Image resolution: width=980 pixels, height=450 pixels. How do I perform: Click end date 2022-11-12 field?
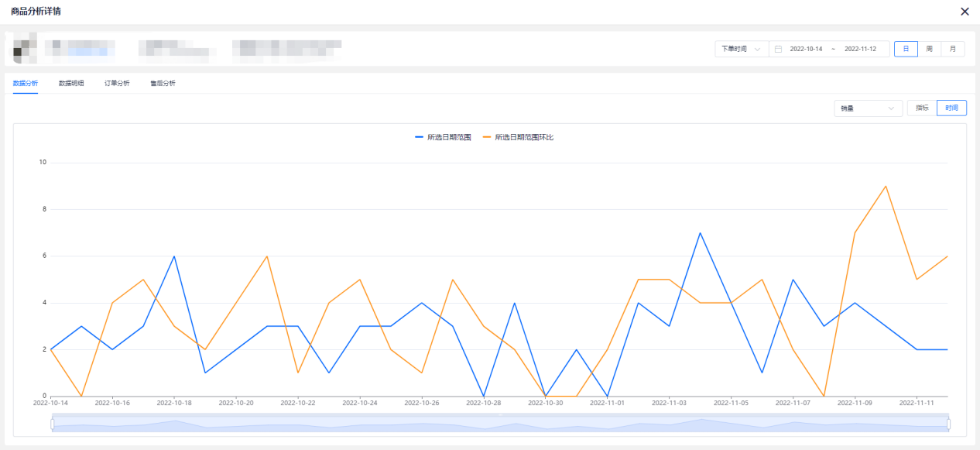[860, 49]
